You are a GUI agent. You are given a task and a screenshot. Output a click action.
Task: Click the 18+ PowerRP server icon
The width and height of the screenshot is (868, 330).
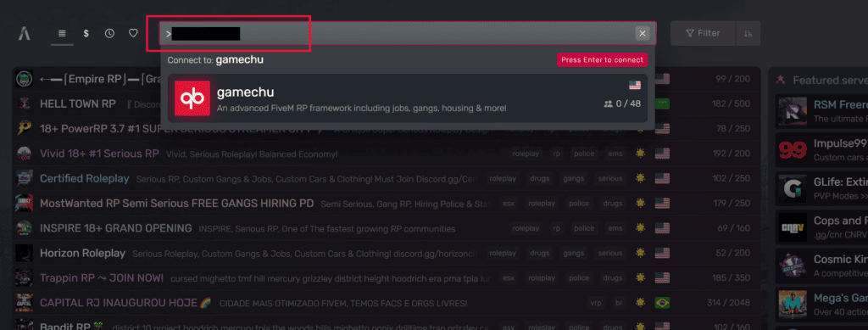(25, 128)
